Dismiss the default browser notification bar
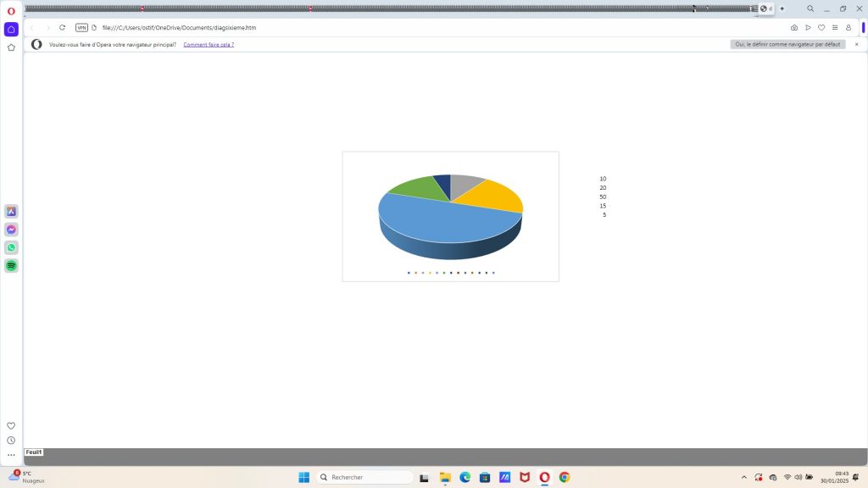 coord(856,44)
